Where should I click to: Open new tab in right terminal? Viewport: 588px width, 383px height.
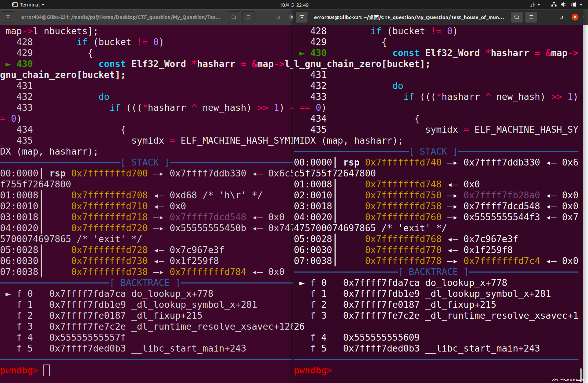(302, 17)
